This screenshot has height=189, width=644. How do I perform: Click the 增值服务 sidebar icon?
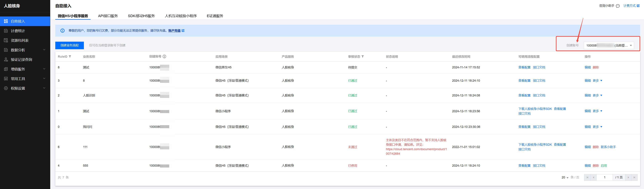point(6,69)
